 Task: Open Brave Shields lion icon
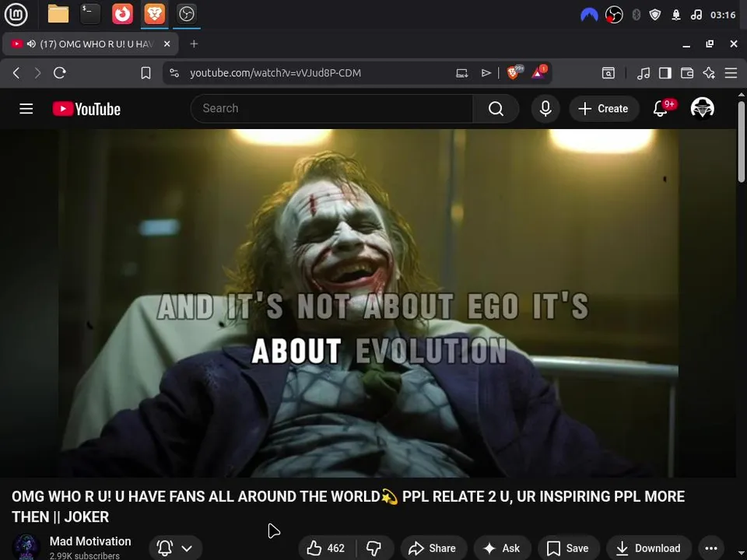pos(514,72)
